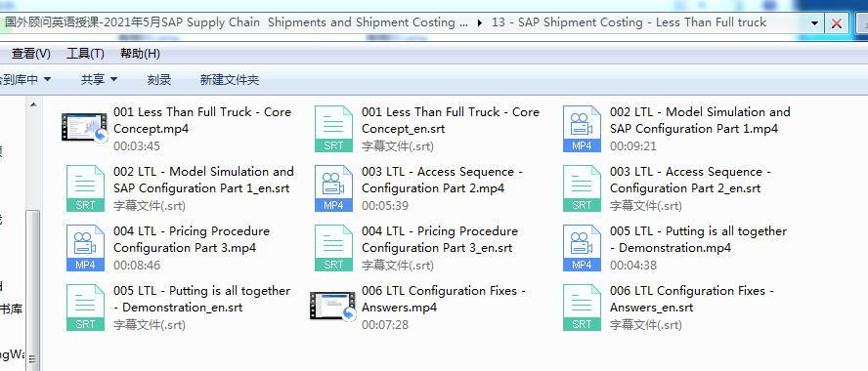Click filename 003 LTL Configuration Part 2.mp4

[x=442, y=181]
